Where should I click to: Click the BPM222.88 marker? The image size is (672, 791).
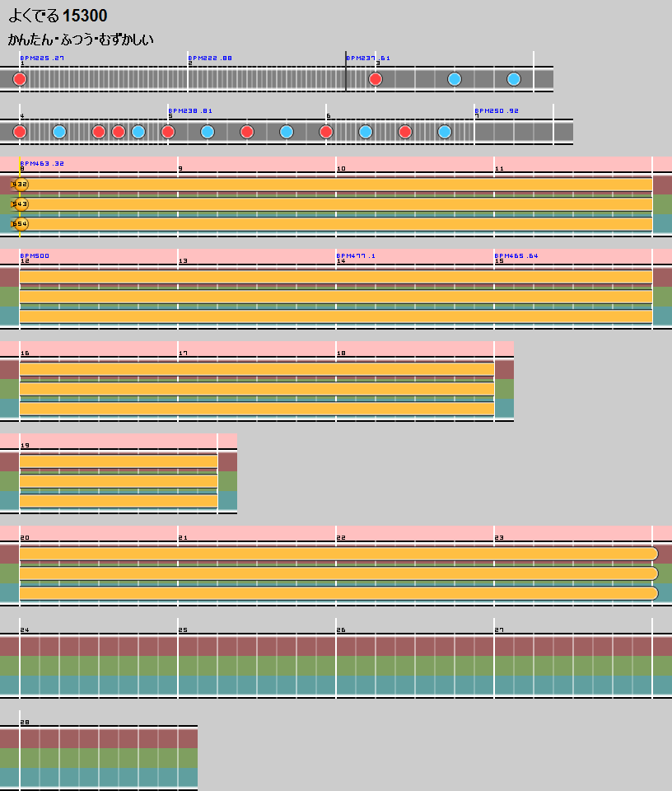pyautogui.click(x=211, y=59)
